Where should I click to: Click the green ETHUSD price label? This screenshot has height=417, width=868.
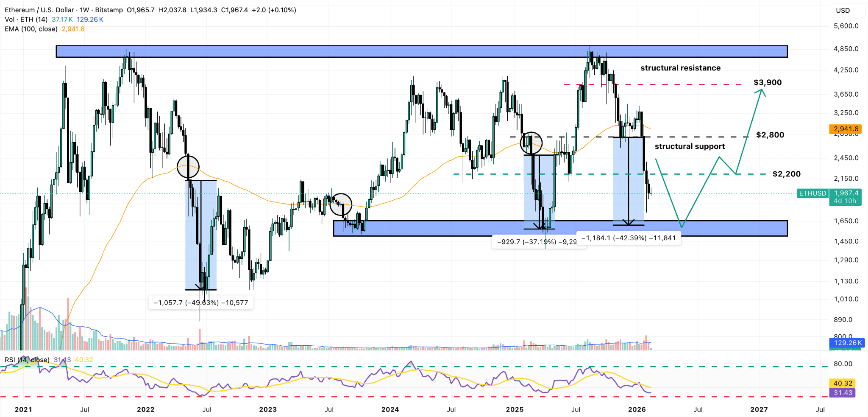coord(812,193)
